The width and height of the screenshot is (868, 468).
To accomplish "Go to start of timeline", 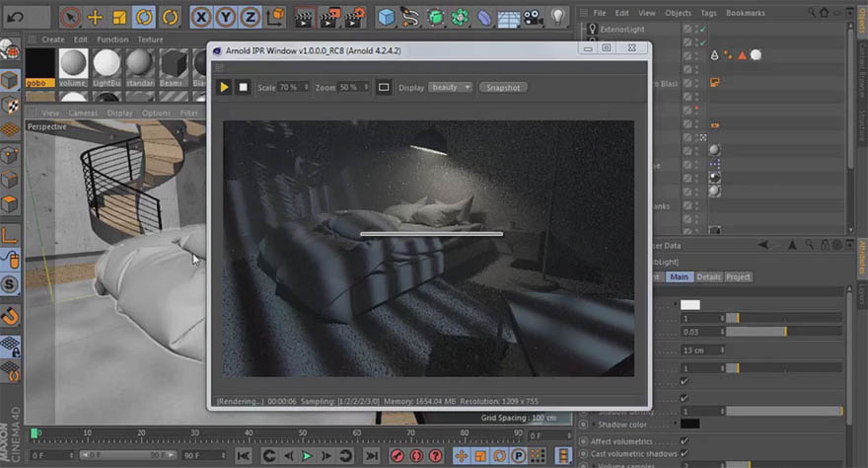I will (243, 456).
